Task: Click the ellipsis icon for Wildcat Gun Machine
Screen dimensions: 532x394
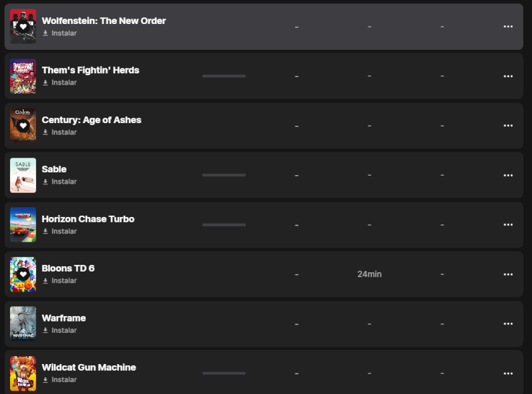Action: pos(508,373)
